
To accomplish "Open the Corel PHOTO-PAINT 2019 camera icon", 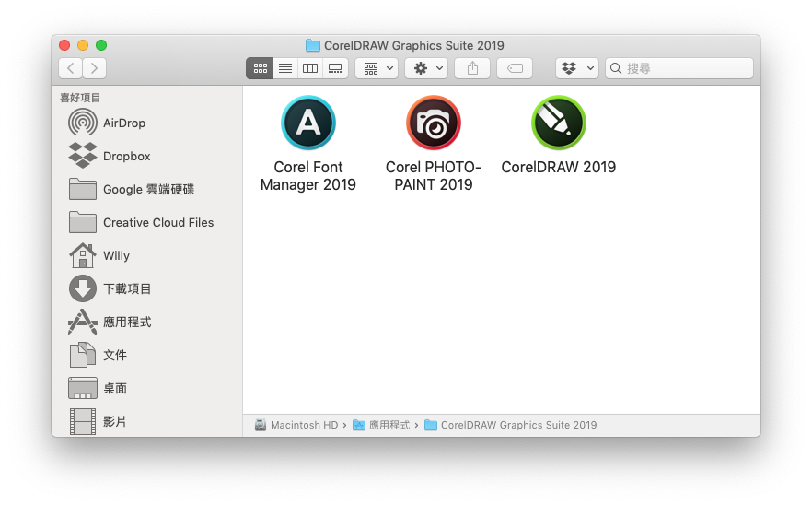I will click(434, 123).
